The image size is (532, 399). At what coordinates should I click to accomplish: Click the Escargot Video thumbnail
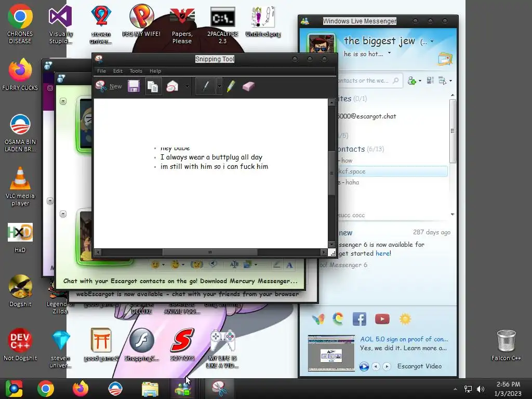(331, 353)
